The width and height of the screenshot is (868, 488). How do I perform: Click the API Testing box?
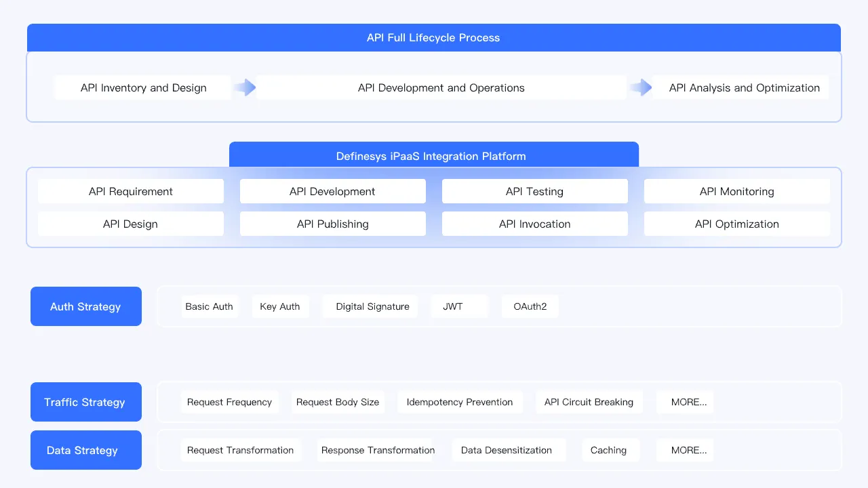coord(535,191)
